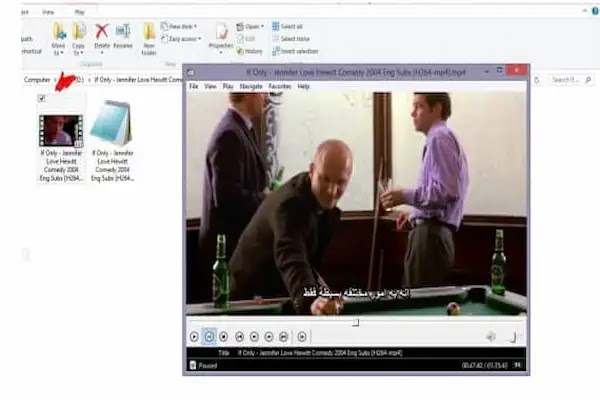The height and width of the screenshot is (400, 600).
Task: Click the frame step button in player
Action: (302, 336)
